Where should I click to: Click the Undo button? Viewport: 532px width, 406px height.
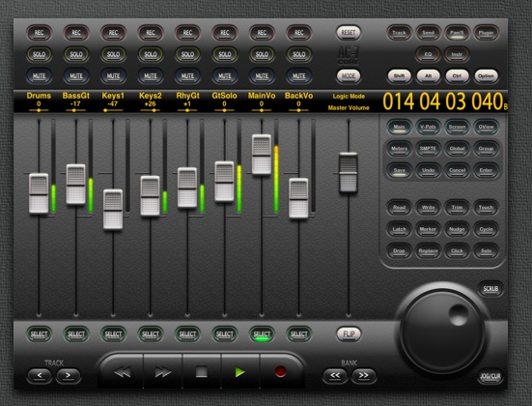coord(428,170)
